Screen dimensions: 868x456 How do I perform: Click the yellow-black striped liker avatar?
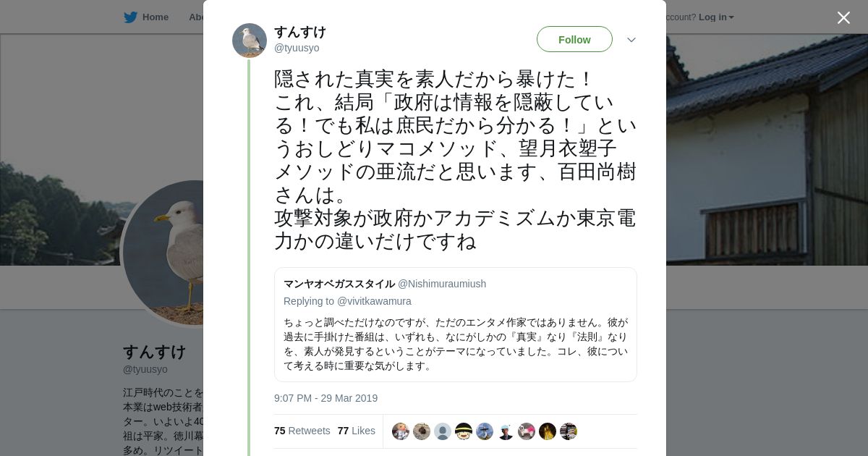tap(464, 431)
